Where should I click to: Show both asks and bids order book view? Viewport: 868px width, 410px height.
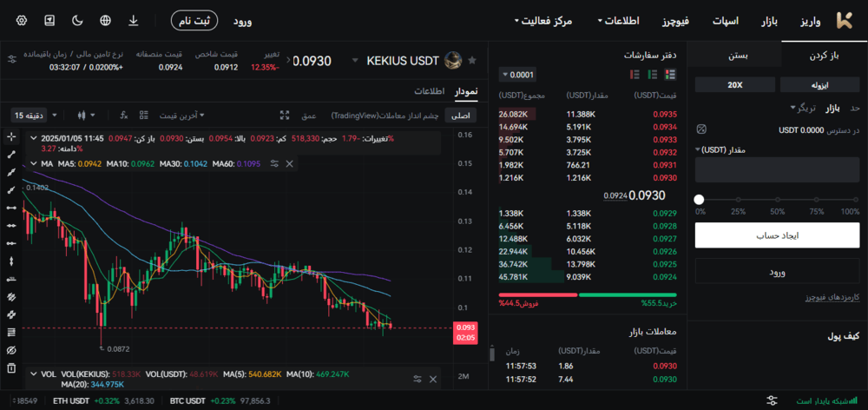[x=670, y=74]
